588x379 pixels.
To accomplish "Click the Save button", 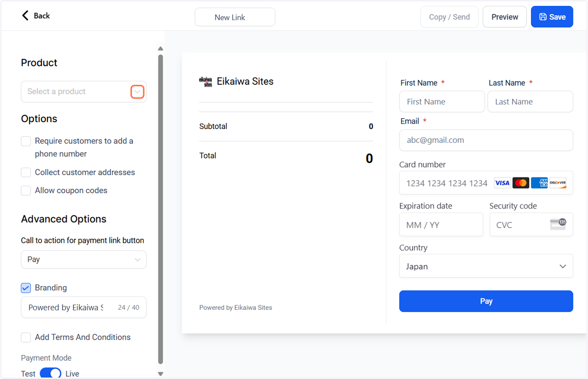I will coord(552,17).
